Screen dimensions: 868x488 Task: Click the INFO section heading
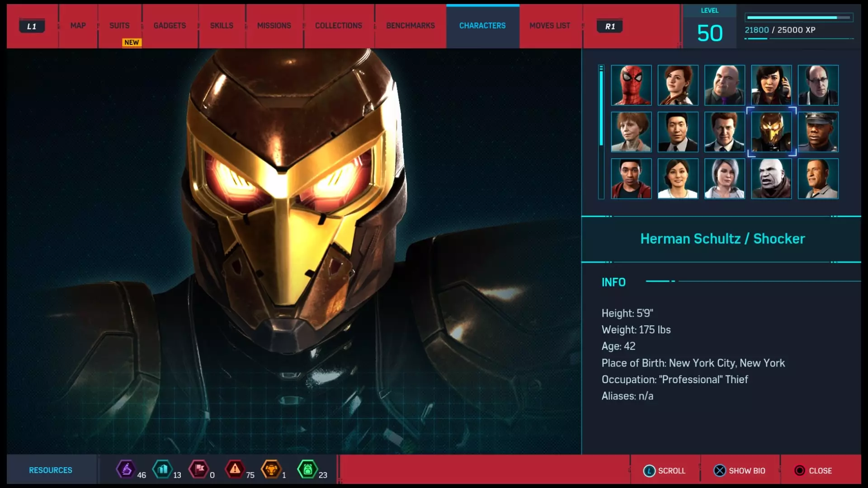tap(613, 282)
